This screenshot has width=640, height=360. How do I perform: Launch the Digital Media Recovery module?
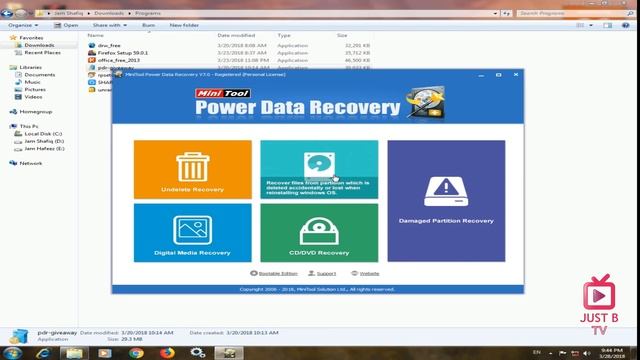pyautogui.click(x=193, y=233)
